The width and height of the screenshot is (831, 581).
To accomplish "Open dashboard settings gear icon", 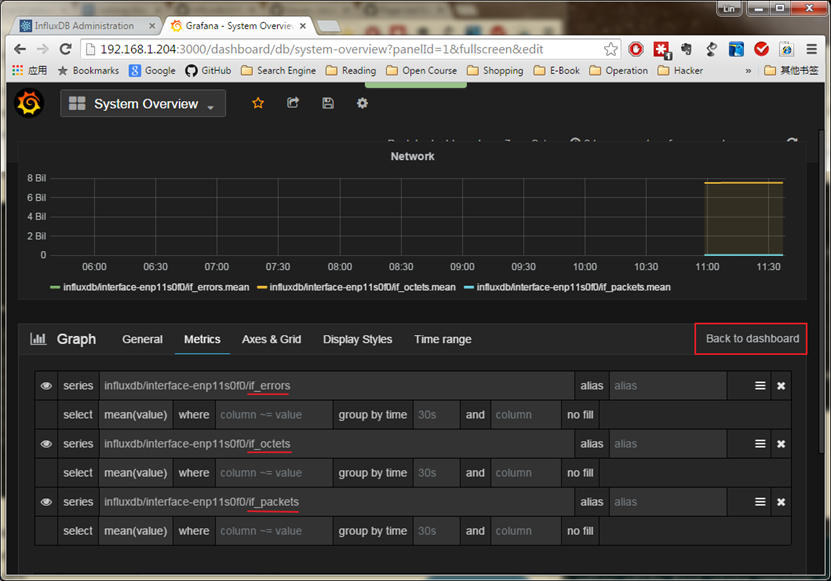I will (x=362, y=103).
